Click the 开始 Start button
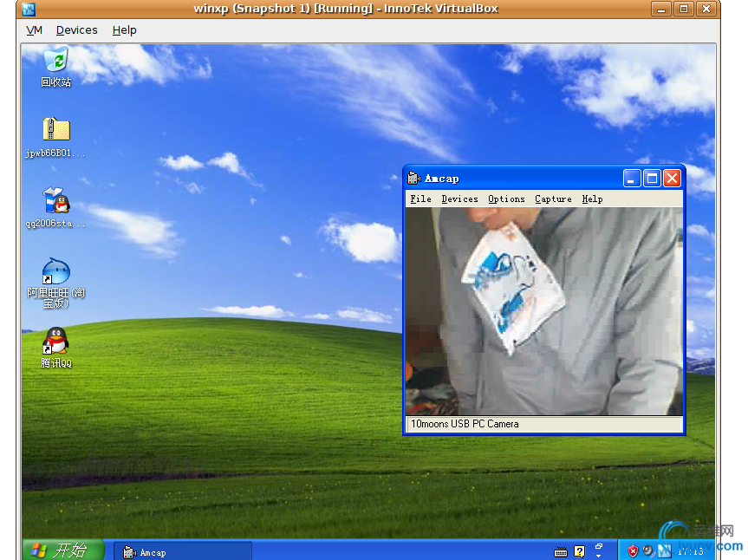 (63, 550)
